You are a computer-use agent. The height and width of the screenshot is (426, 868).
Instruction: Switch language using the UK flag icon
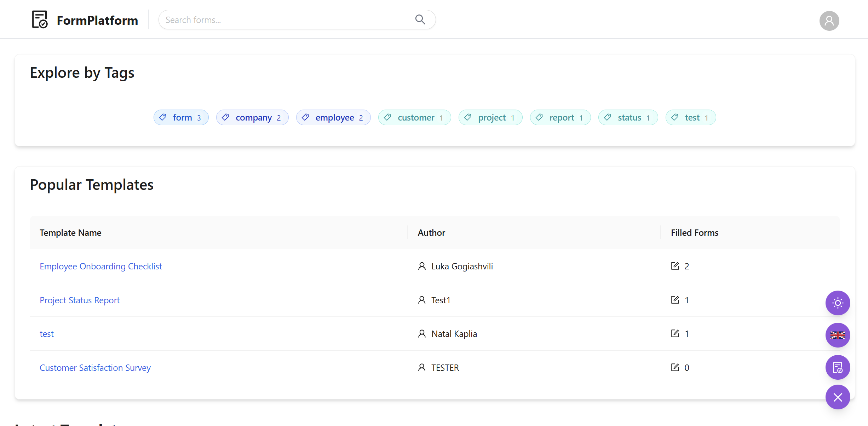pyautogui.click(x=837, y=335)
